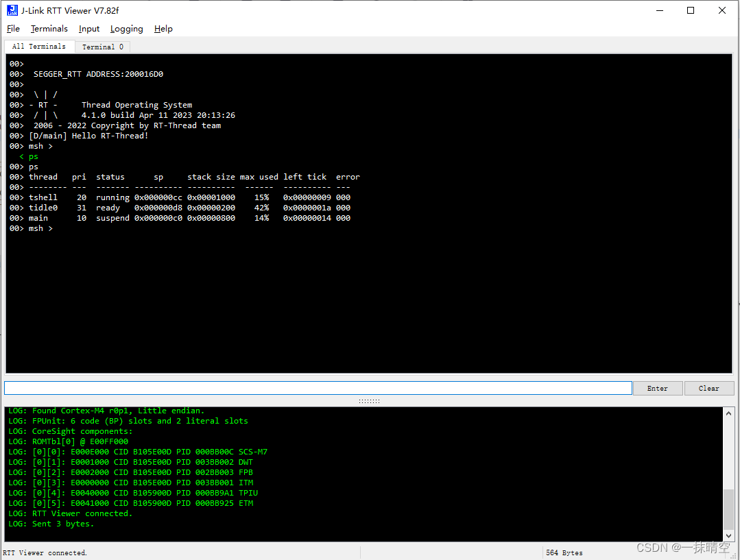
Task: Click the FPB log entry line
Action: click(x=131, y=473)
